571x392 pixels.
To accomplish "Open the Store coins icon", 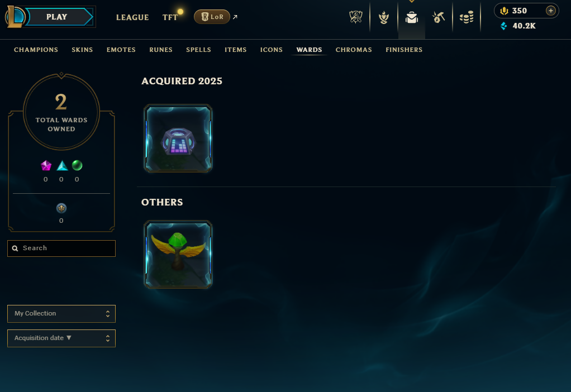I will coord(467,17).
